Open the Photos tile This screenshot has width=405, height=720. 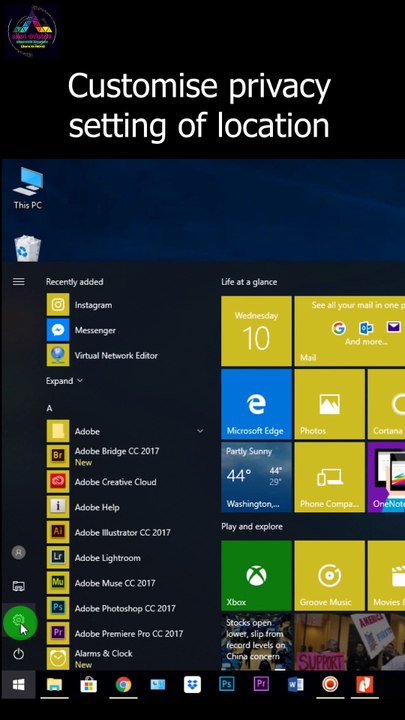[x=330, y=404]
